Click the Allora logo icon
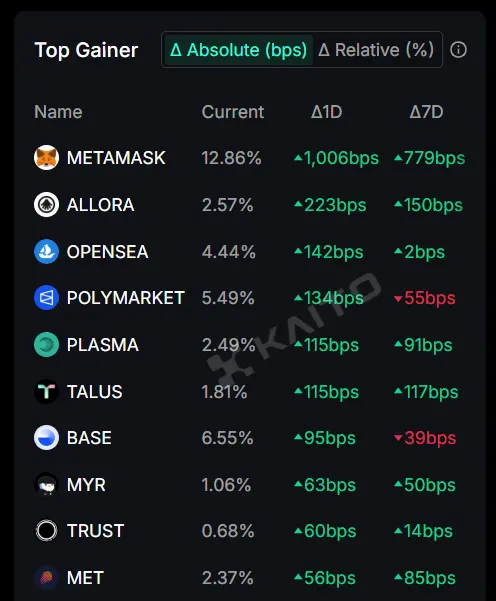 (46, 205)
